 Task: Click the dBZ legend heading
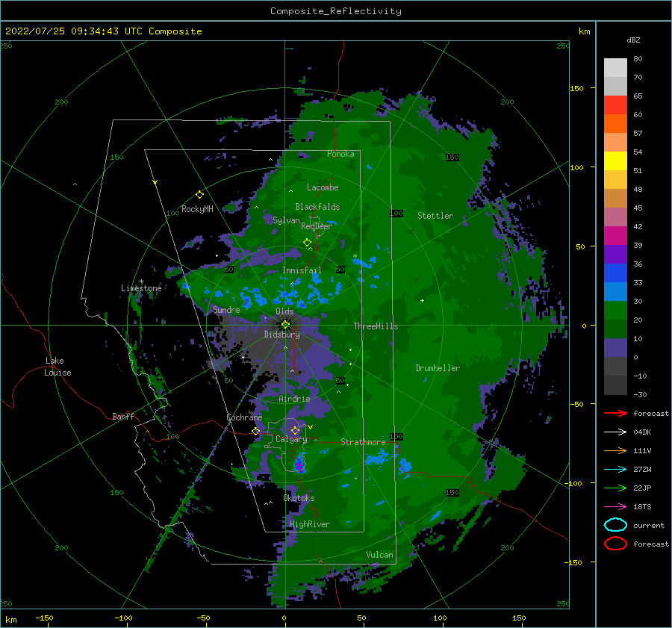(x=633, y=40)
